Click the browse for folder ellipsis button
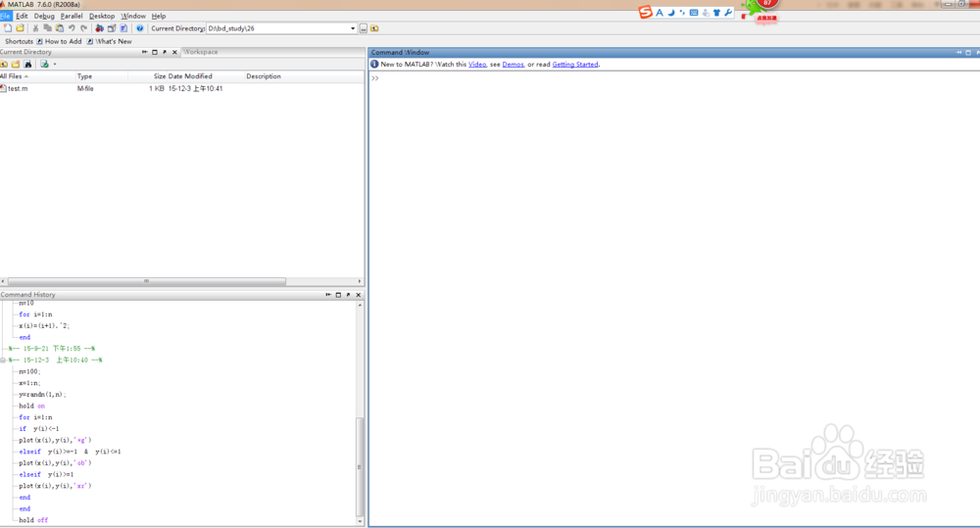This screenshot has width=980, height=528. point(364,28)
